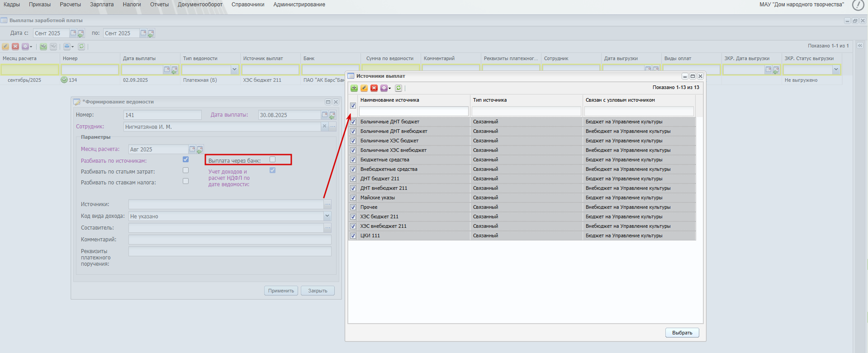Open the Документооборот menu

(x=200, y=5)
